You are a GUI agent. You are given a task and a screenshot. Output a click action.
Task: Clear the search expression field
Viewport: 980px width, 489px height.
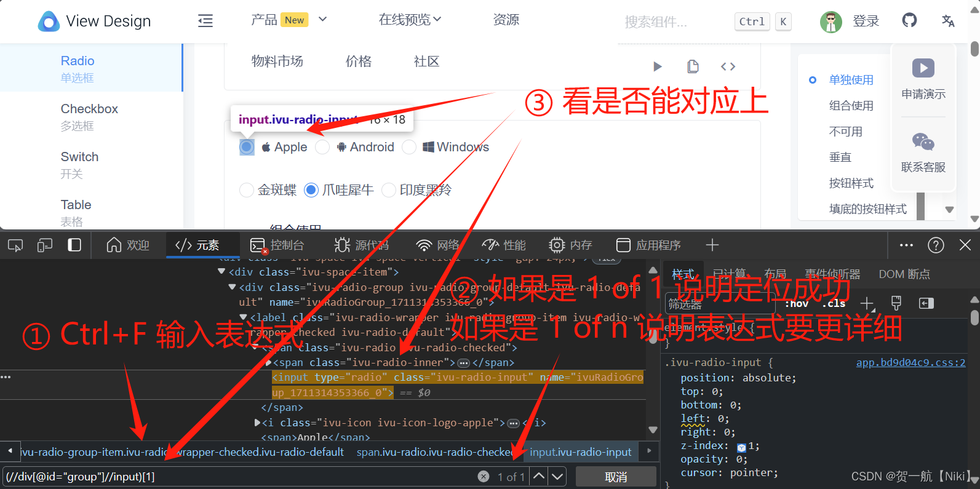coord(484,477)
